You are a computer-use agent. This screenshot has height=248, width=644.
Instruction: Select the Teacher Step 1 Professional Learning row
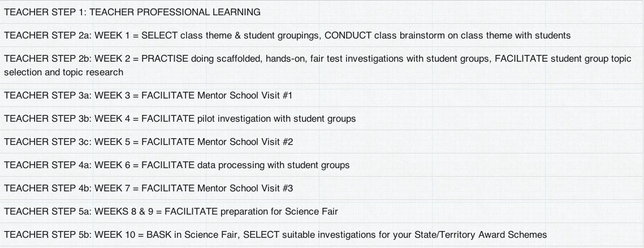tap(322, 12)
